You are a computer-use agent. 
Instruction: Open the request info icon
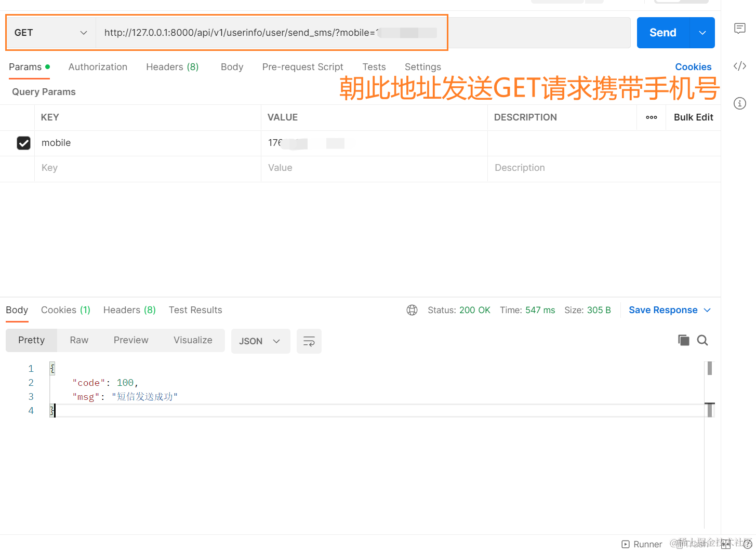tap(740, 103)
